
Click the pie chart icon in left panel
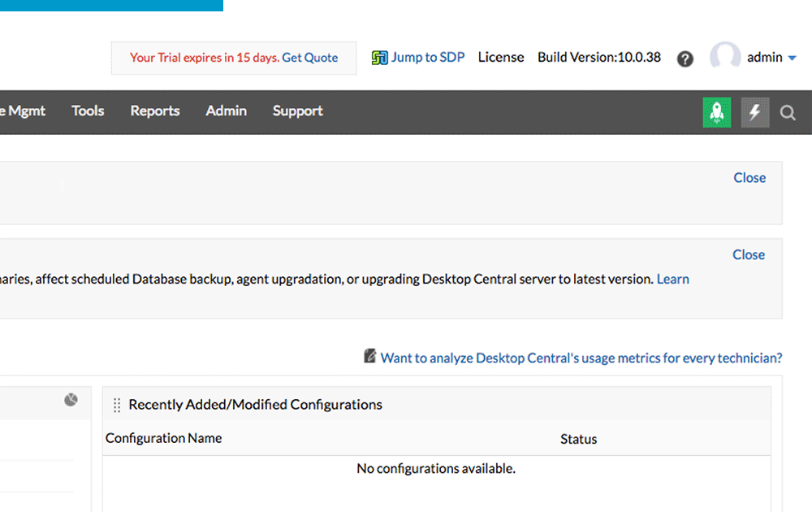[x=71, y=400]
